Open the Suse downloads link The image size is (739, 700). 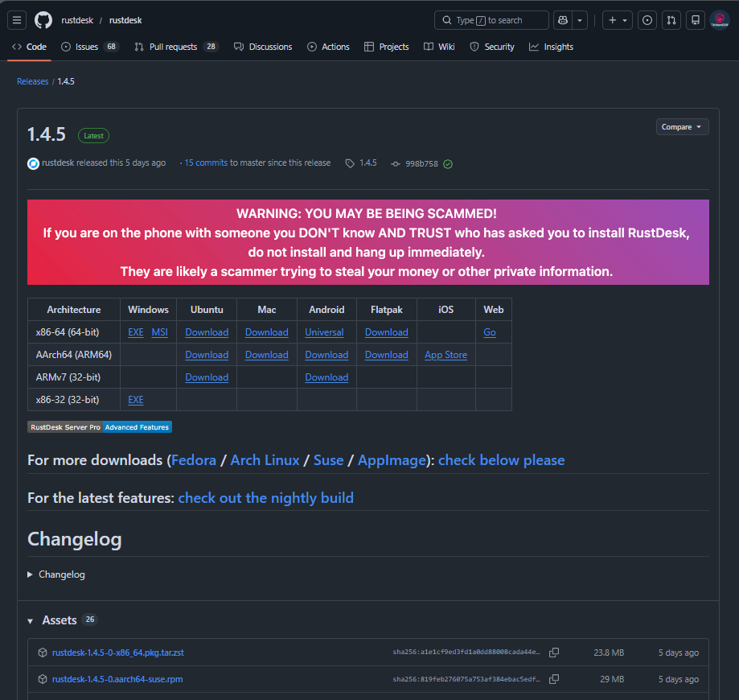329,460
